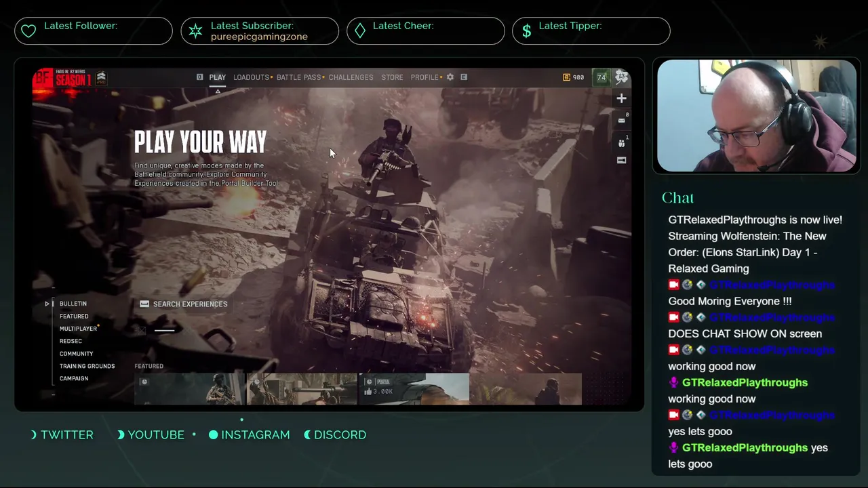Click the thumbs-up 3.00K rating icon
Screen dimensions: 868x488
pos(369,392)
